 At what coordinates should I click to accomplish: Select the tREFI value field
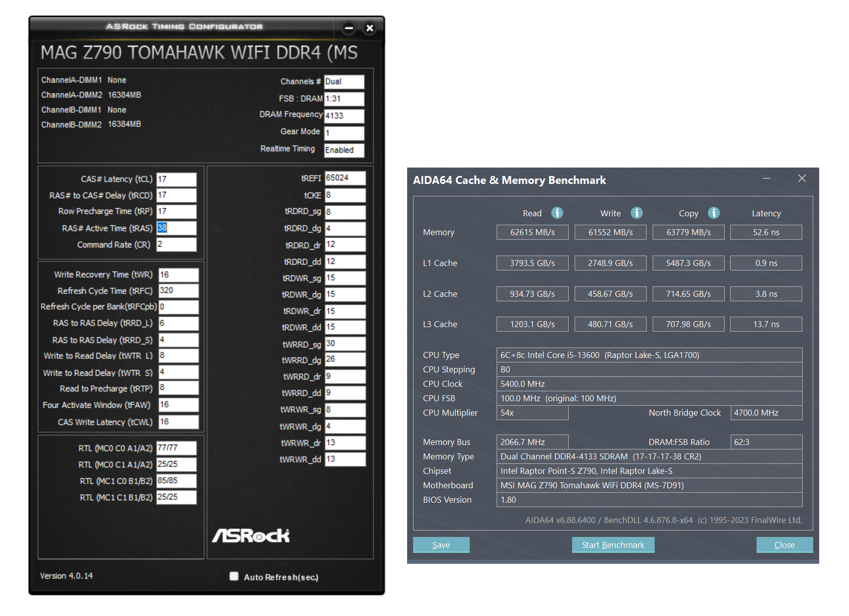(x=345, y=178)
